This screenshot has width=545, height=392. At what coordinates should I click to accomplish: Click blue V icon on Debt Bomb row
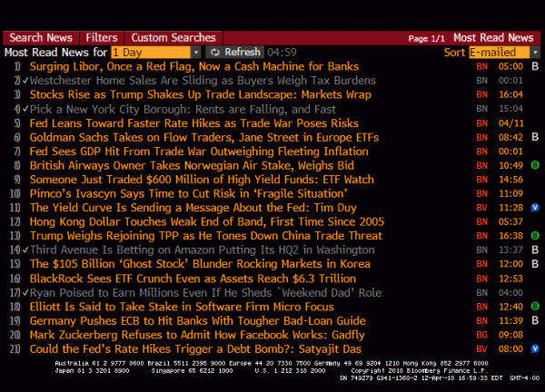pos(535,348)
